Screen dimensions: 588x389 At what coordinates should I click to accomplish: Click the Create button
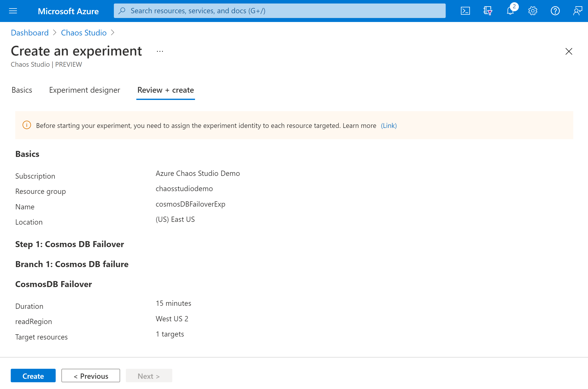tap(33, 376)
